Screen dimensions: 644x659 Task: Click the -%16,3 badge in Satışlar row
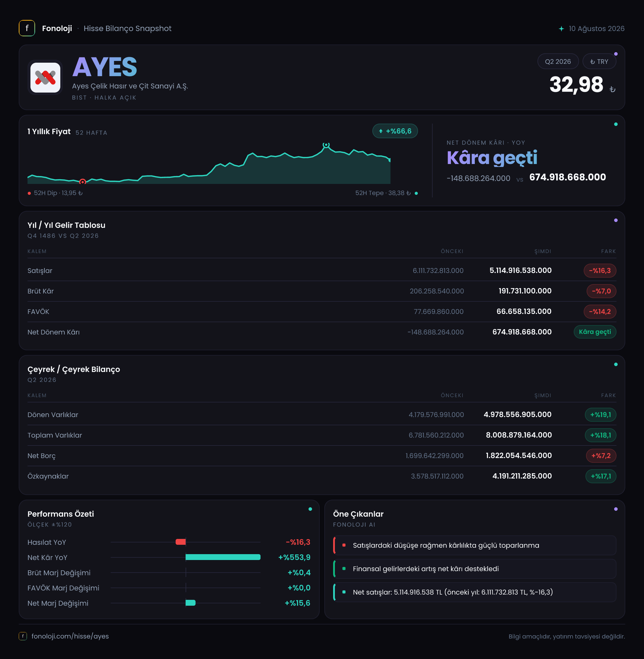coord(600,270)
